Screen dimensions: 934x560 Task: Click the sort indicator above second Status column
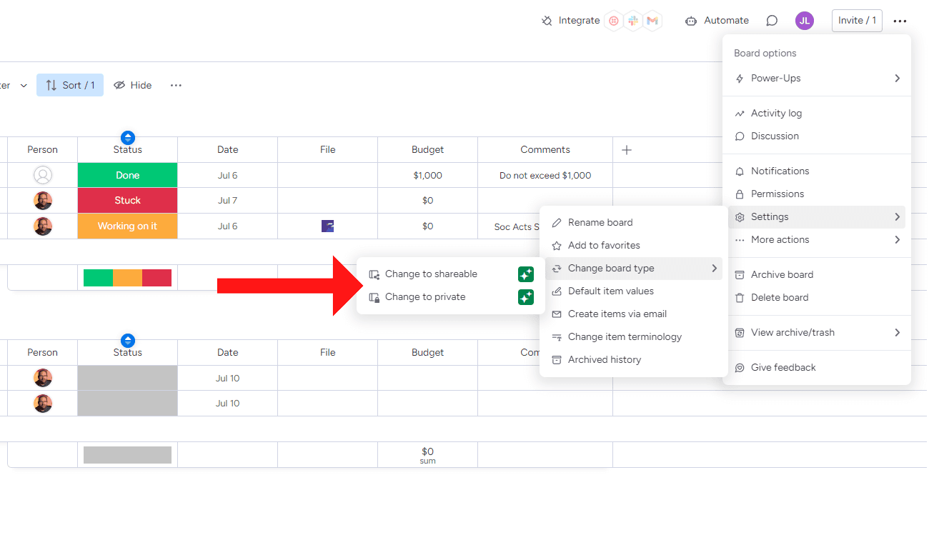pyautogui.click(x=127, y=341)
